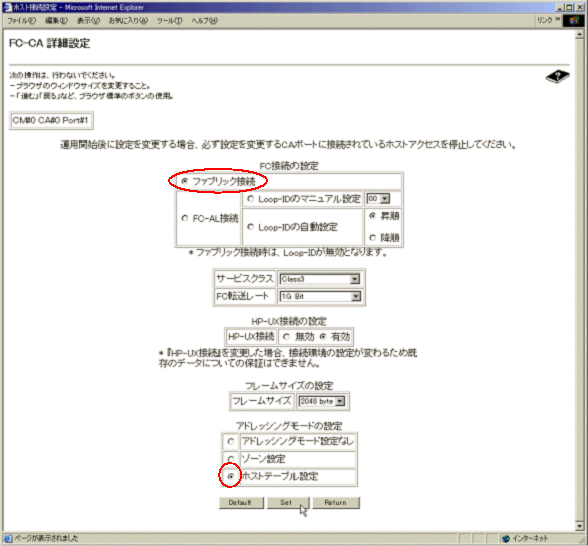This screenshot has width=588, height=546.
Task: Open ヘルプ(H) menu
Action: point(204,21)
